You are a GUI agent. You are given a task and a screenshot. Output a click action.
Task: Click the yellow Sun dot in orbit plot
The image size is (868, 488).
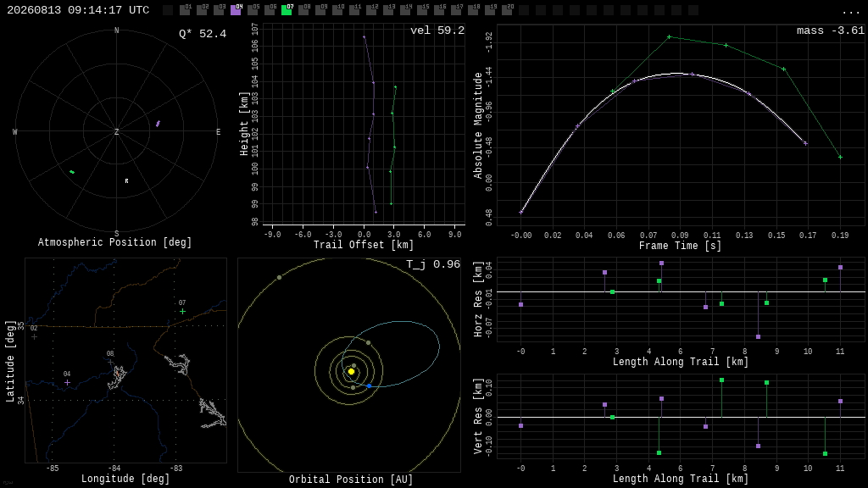[351, 371]
